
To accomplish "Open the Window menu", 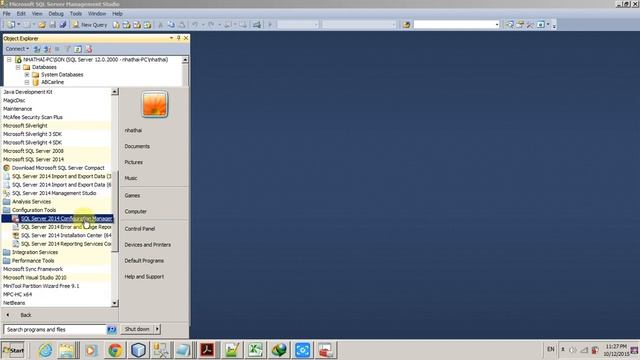I will [x=97, y=13].
